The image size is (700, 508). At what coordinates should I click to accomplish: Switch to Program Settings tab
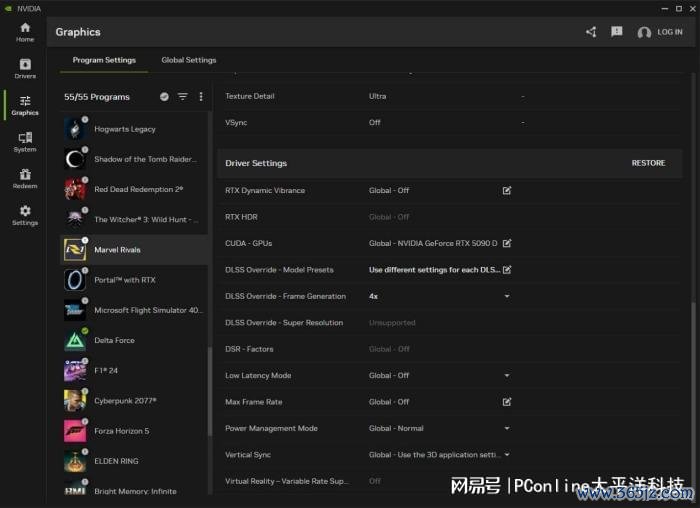tap(104, 60)
